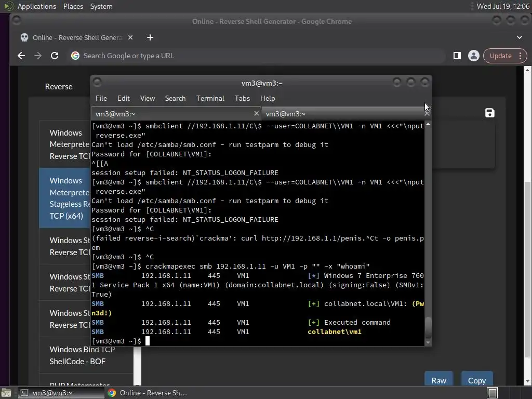Open the Applications menu in top panel
The height and width of the screenshot is (399, 532).
[37, 6]
